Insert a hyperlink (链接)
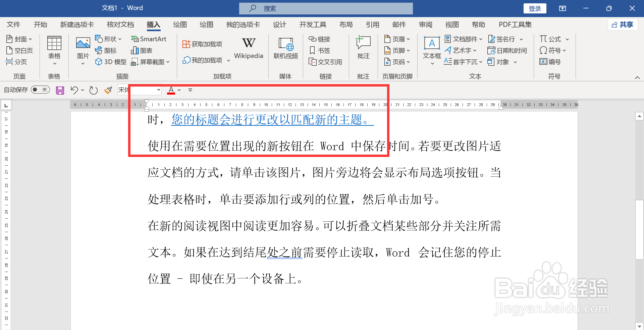This screenshot has height=330, width=644. (x=319, y=39)
